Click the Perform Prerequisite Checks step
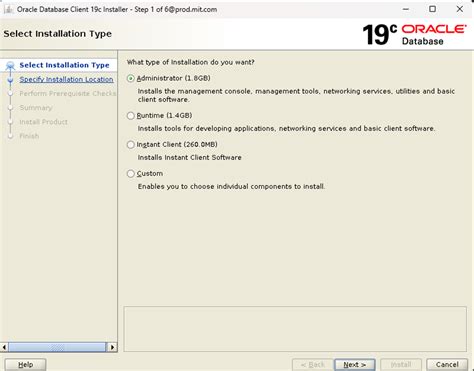 point(68,93)
